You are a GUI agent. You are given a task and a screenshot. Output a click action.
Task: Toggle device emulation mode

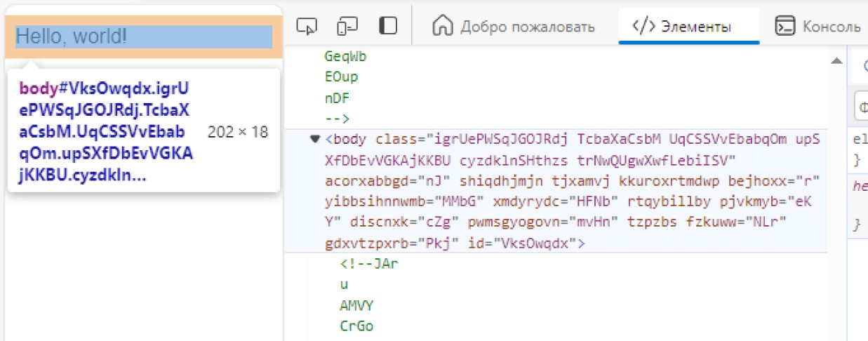coord(347,27)
